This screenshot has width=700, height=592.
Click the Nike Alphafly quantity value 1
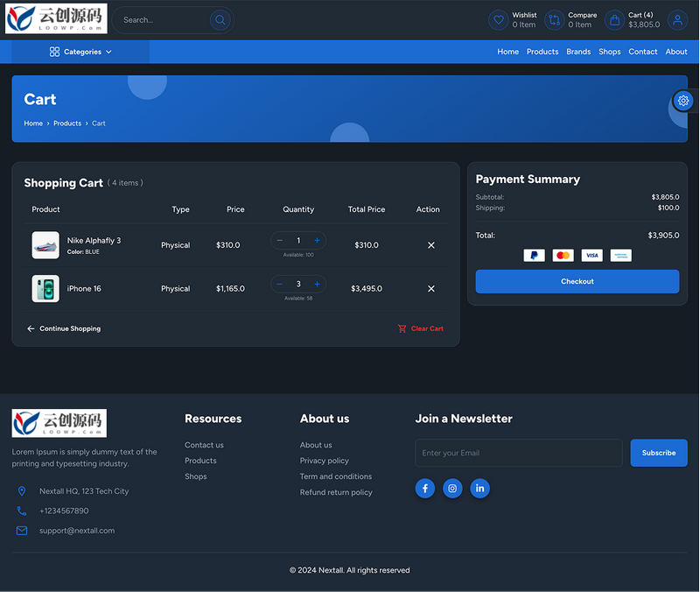(298, 240)
